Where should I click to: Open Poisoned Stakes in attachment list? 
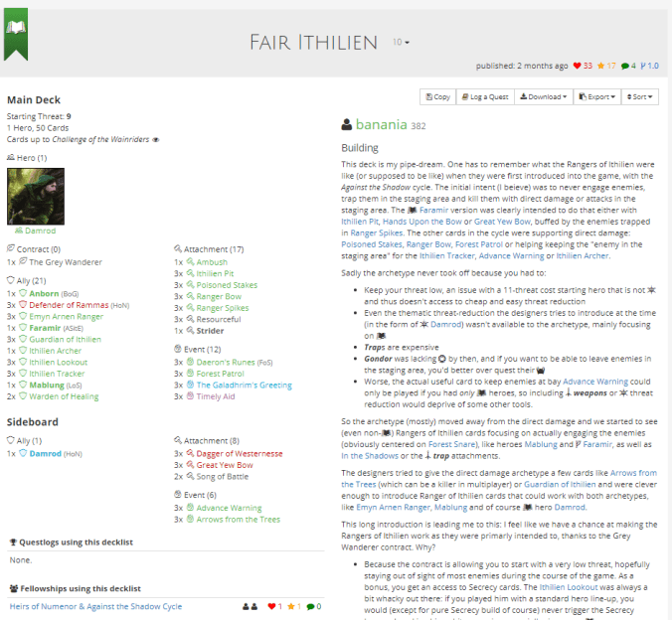coord(227,285)
